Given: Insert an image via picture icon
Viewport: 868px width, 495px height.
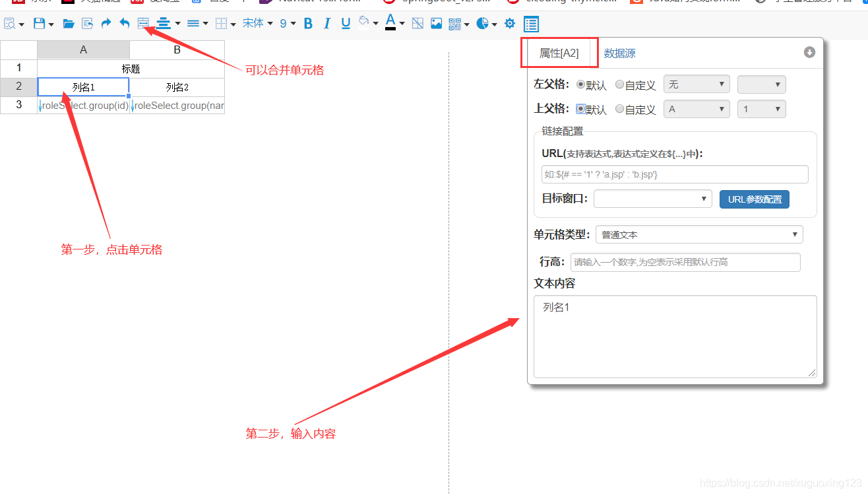Looking at the screenshot, I should (x=436, y=24).
